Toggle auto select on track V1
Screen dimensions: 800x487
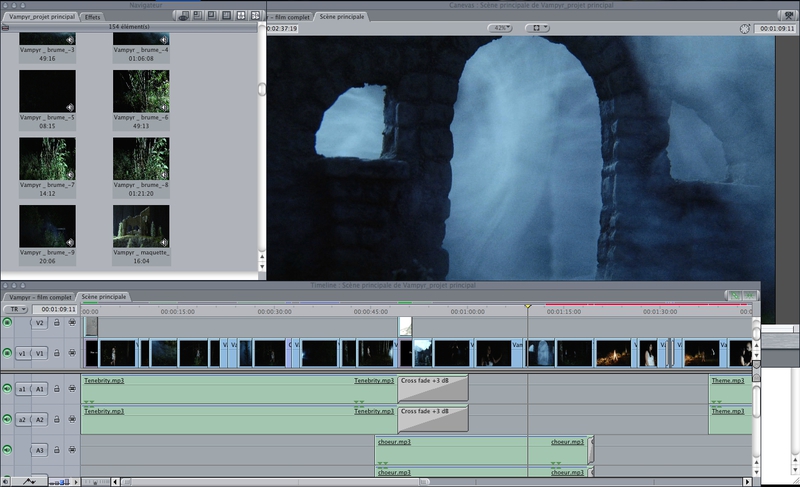pyautogui.click(x=72, y=353)
